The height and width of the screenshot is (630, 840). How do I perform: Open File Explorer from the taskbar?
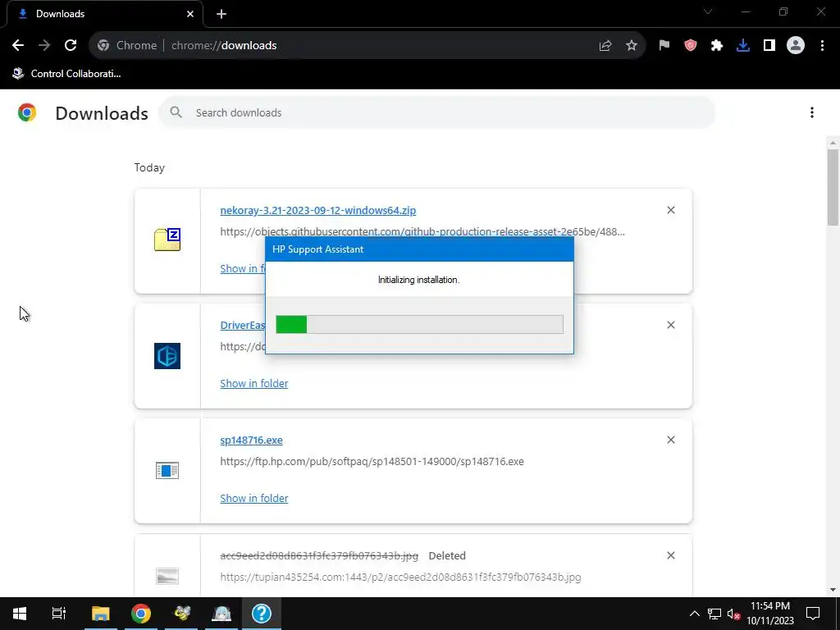[100, 614]
